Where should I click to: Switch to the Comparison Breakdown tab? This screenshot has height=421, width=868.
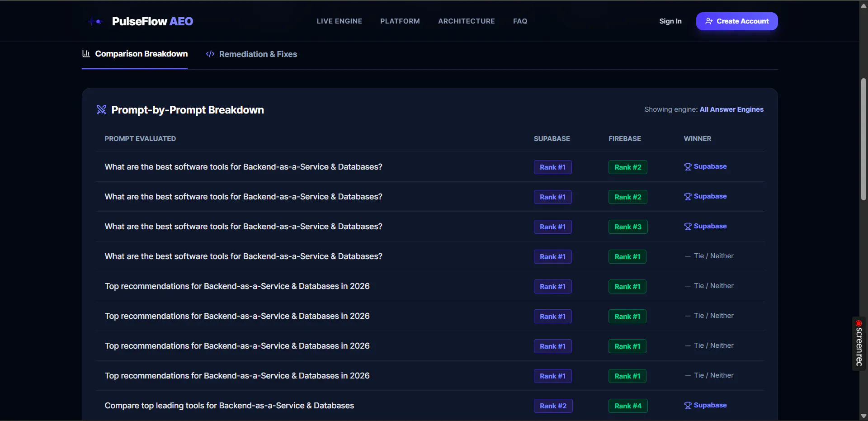coord(135,54)
